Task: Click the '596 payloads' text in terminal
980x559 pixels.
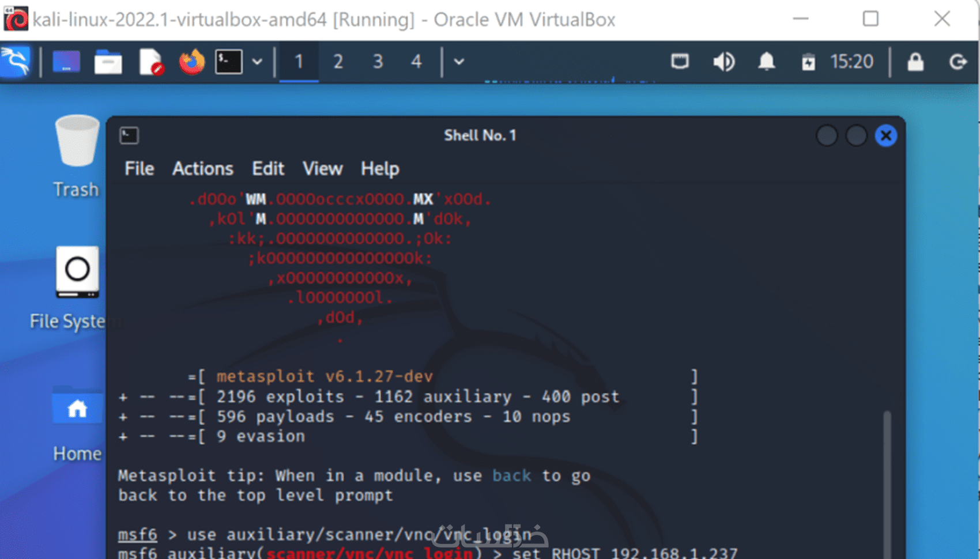Action: coord(276,417)
